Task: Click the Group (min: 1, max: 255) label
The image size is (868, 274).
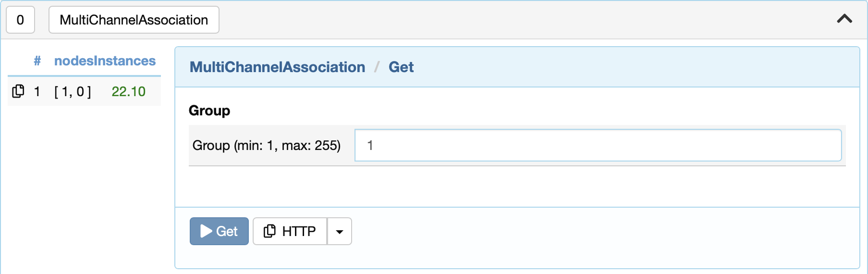Action: 267,145
